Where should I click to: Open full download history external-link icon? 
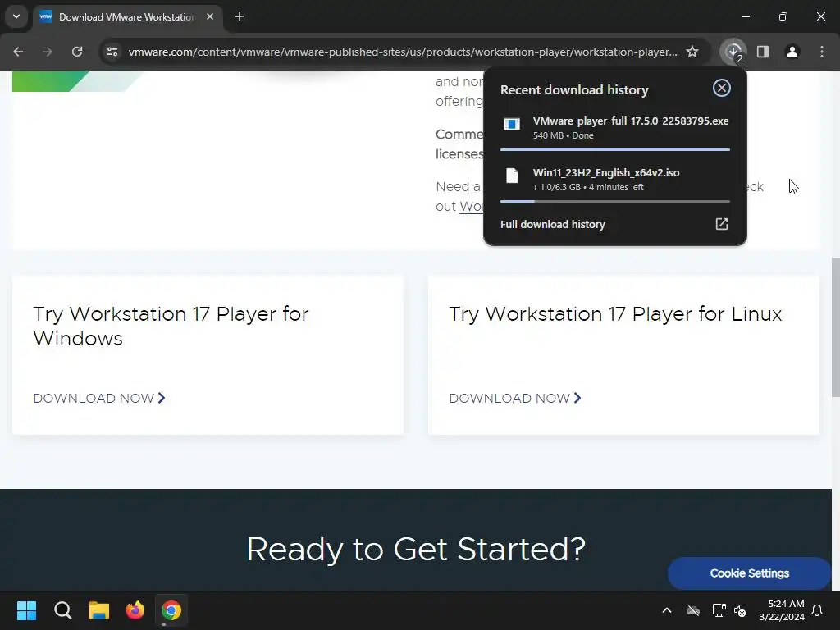click(722, 224)
